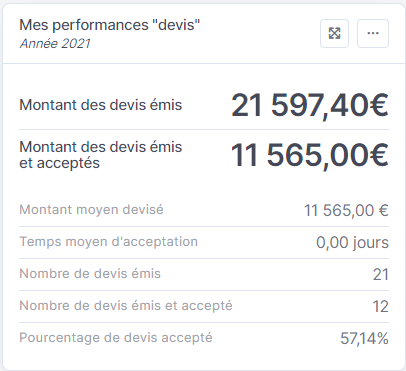Click the value 12 for accepted quotes

coord(380,307)
